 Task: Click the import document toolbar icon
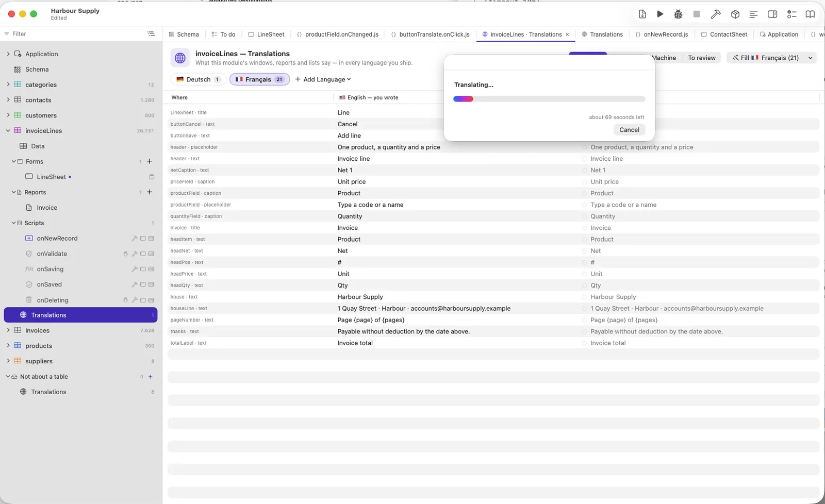tap(642, 14)
